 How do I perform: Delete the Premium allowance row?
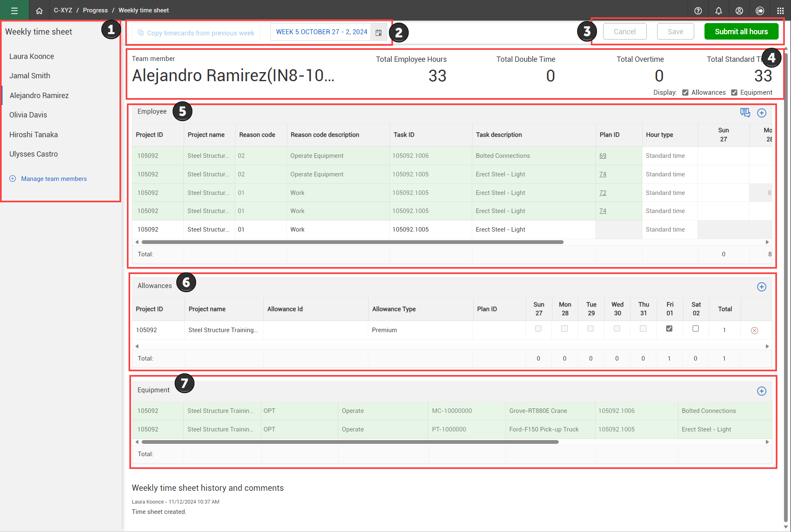[754, 330]
